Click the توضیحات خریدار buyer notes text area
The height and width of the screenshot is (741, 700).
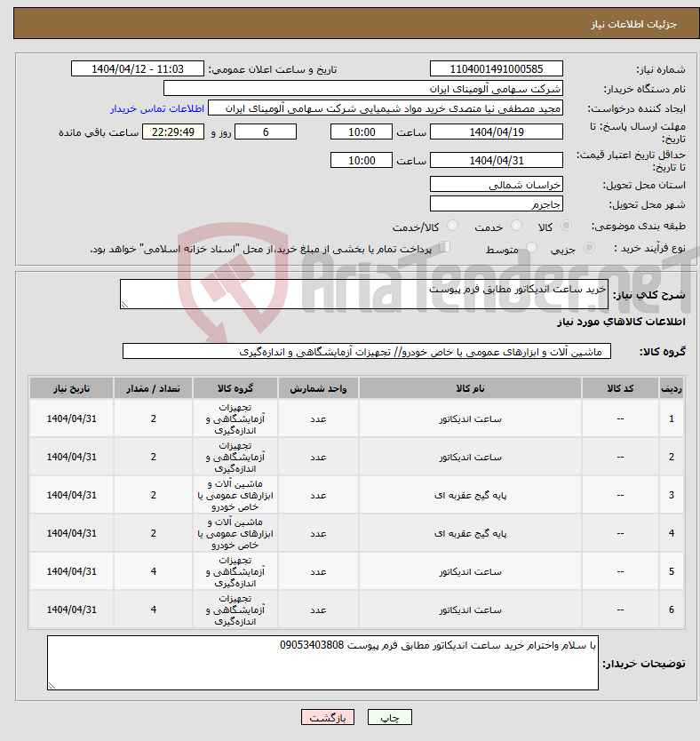coord(322,663)
